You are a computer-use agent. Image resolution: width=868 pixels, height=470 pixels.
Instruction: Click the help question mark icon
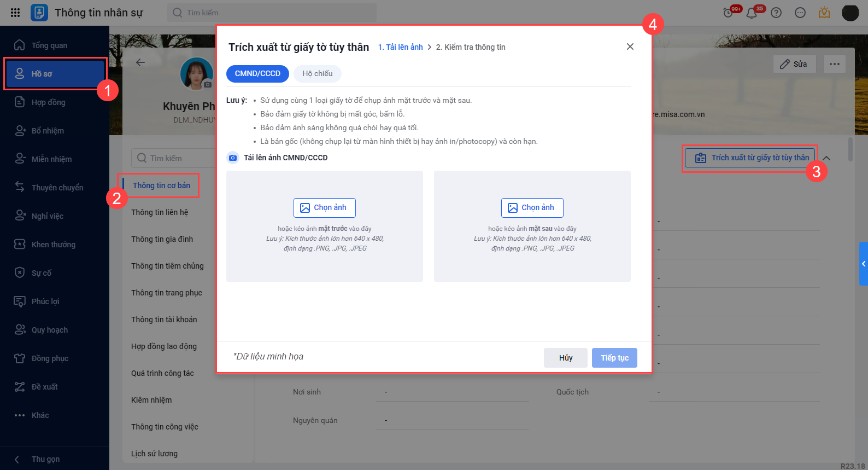pos(776,13)
